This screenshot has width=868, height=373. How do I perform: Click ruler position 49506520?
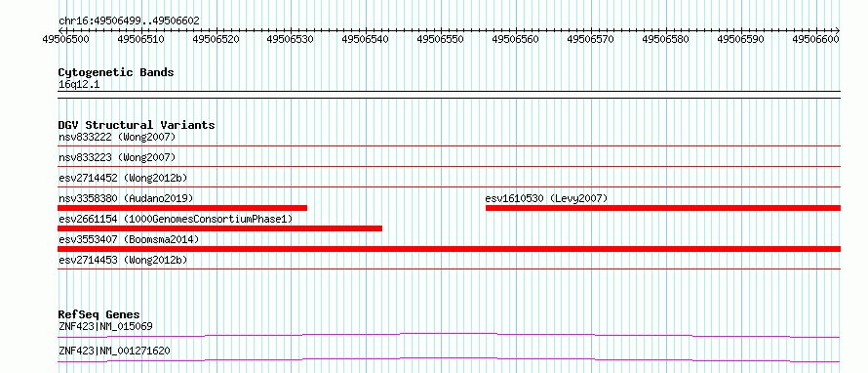click(216, 39)
